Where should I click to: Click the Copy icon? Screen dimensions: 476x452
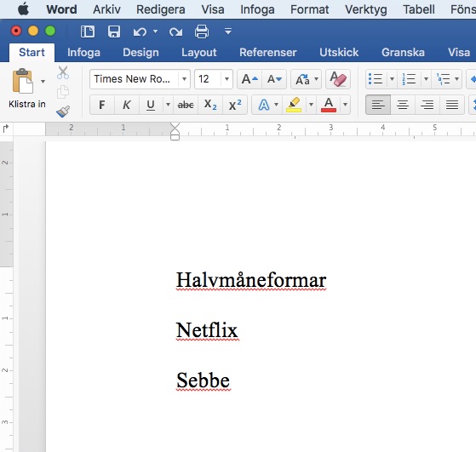(x=63, y=92)
